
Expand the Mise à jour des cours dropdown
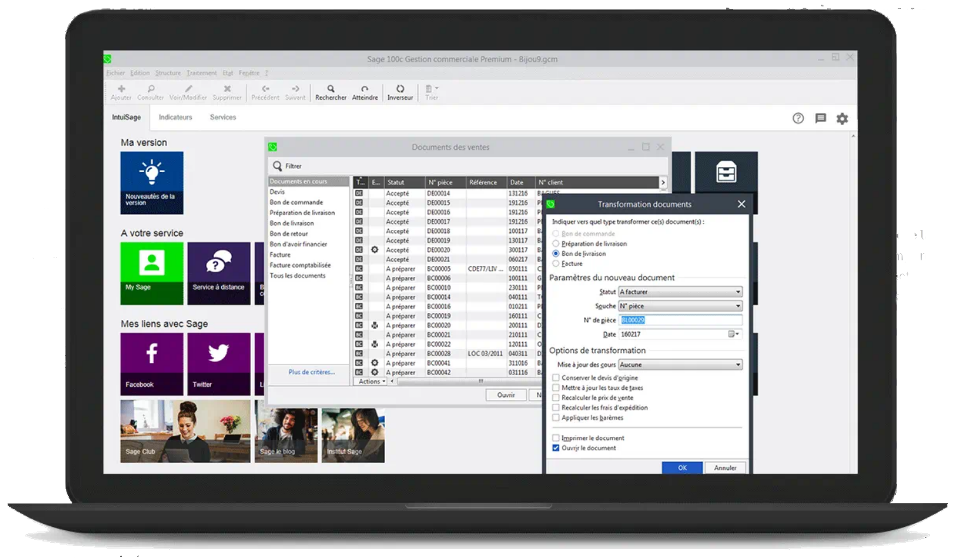(738, 364)
